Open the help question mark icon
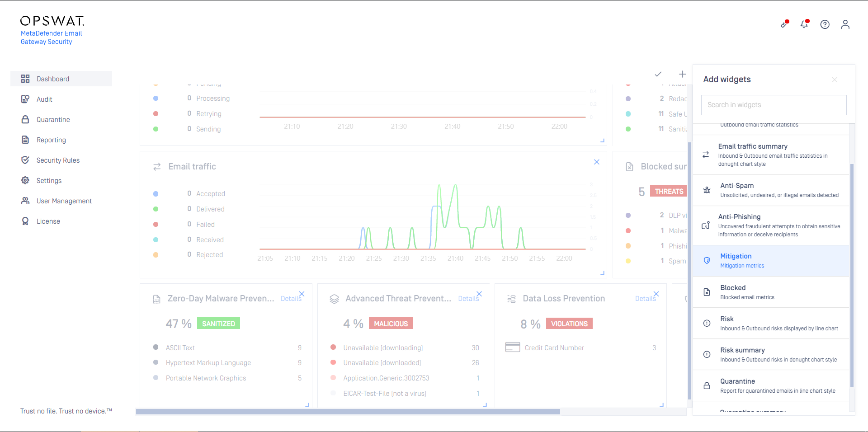This screenshot has height=432, width=868. 825,24
